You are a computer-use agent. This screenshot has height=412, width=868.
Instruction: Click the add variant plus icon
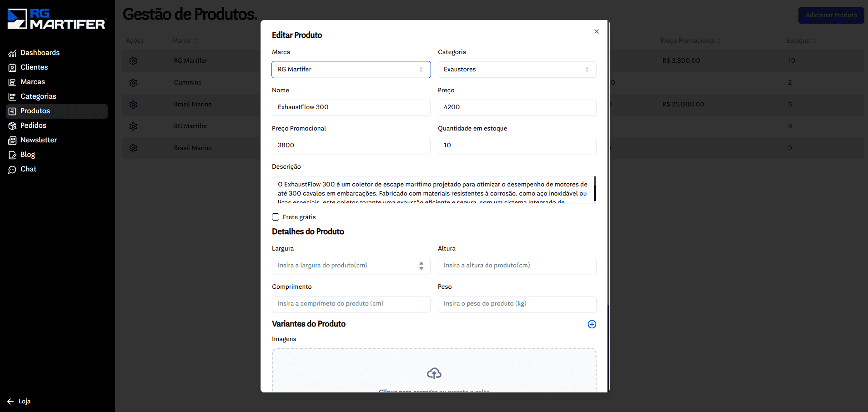tap(592, 324)
